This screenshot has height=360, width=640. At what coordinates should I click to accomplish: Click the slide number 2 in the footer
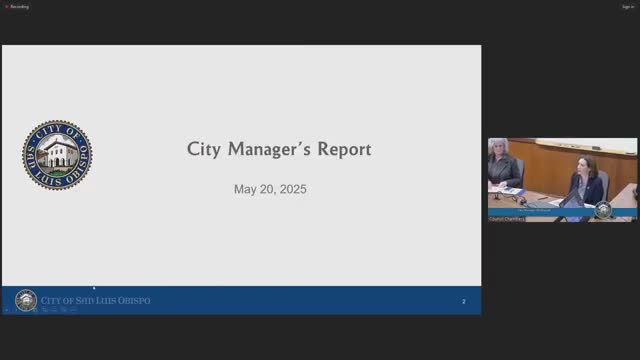pyautogui.click(x=464, y=301)
